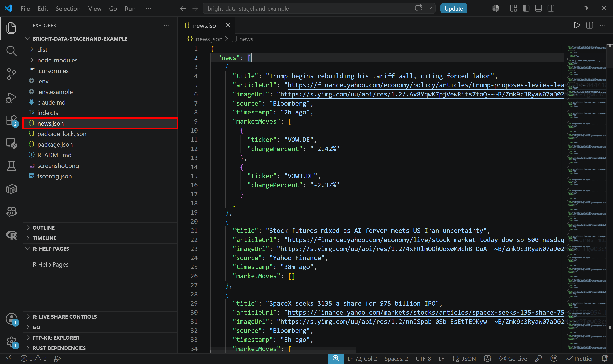Open the R extension icon in activity bar
This screenshot has width=613, height=364.
(11, 235)
